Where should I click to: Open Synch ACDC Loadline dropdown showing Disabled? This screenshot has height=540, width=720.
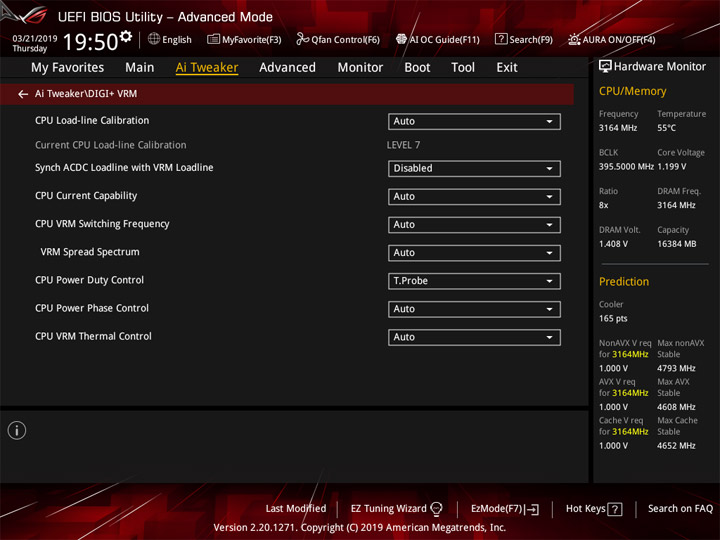[x=474, y=169]
